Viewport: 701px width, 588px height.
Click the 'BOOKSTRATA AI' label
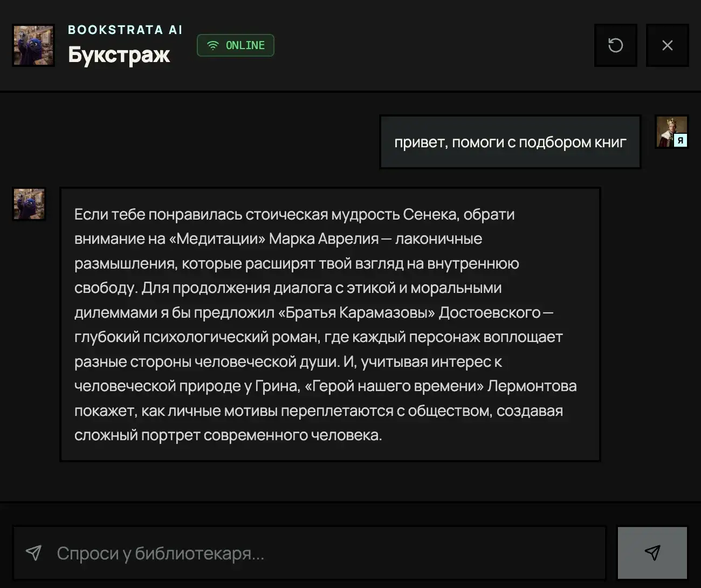tap(125, 30)
